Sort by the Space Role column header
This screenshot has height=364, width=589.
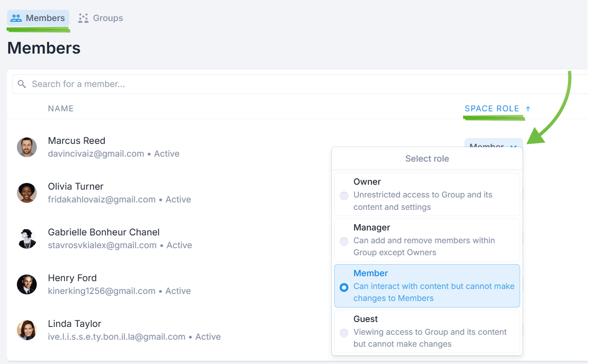[x=492, y=109]
